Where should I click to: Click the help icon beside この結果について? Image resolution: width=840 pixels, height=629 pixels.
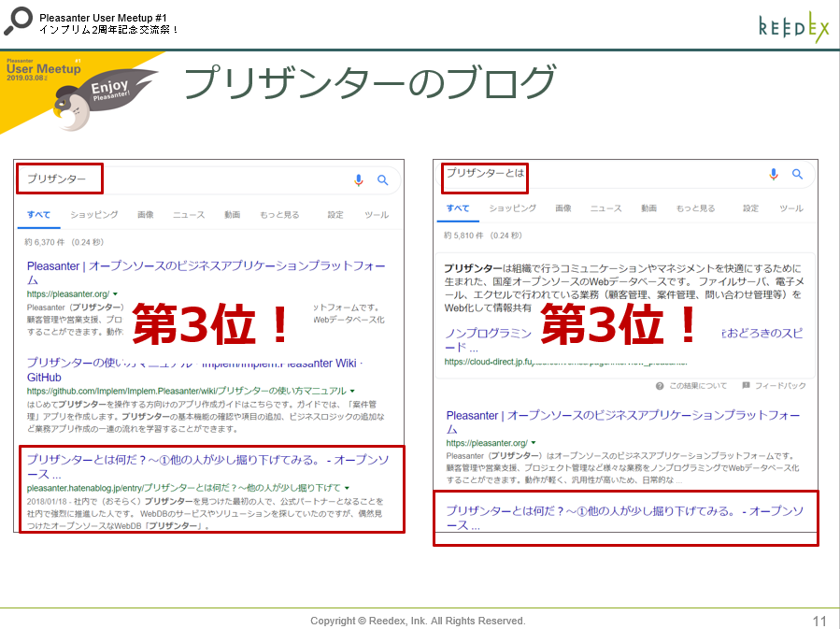[660, 386]
